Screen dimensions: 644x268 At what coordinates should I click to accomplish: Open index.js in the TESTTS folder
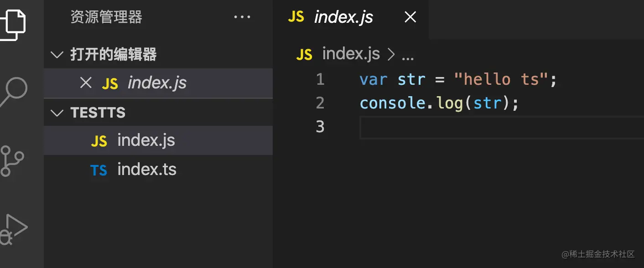tap(146, 140)
